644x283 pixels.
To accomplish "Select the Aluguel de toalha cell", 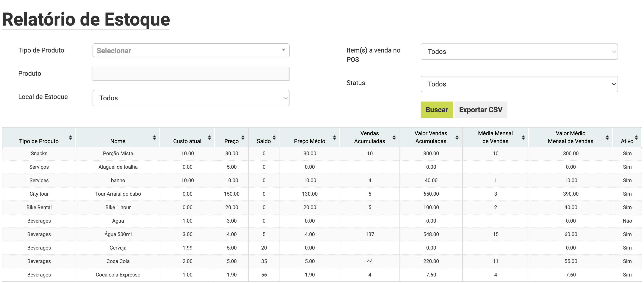I will (118, 167).
